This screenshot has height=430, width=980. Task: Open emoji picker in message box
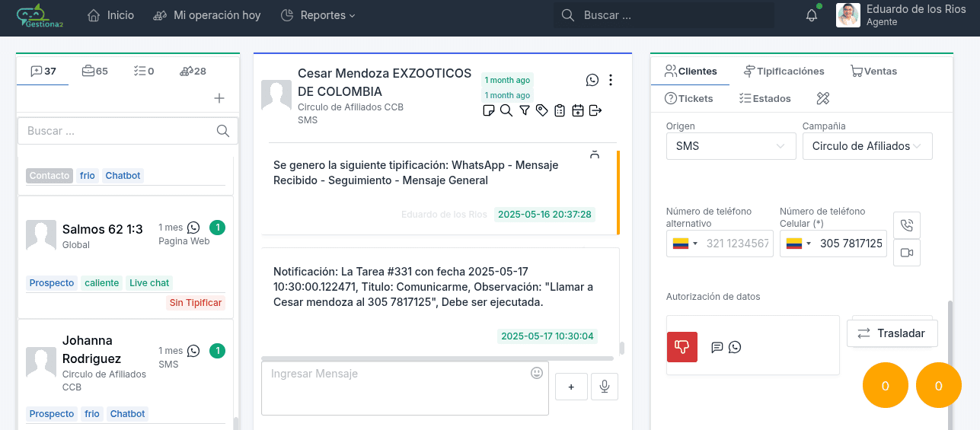click(x=537, y=373)
